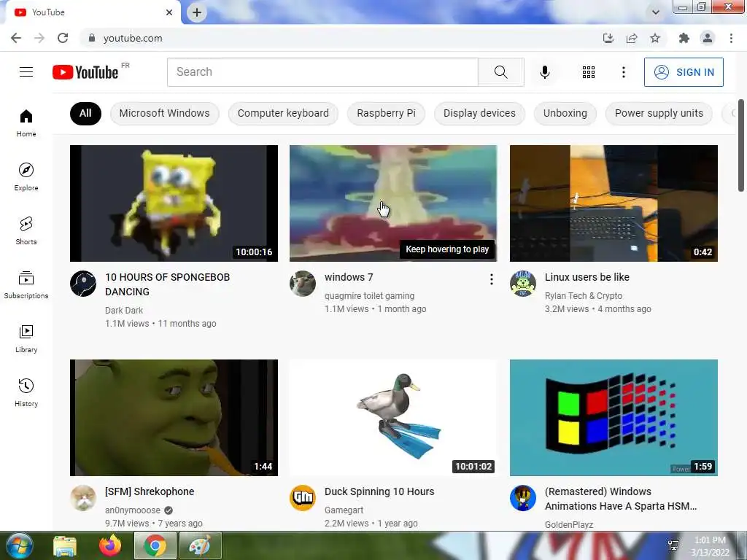Open the Duck Spinning 10 Hours title
Screen dimensions: 747x560
click(x=379, y=491)
